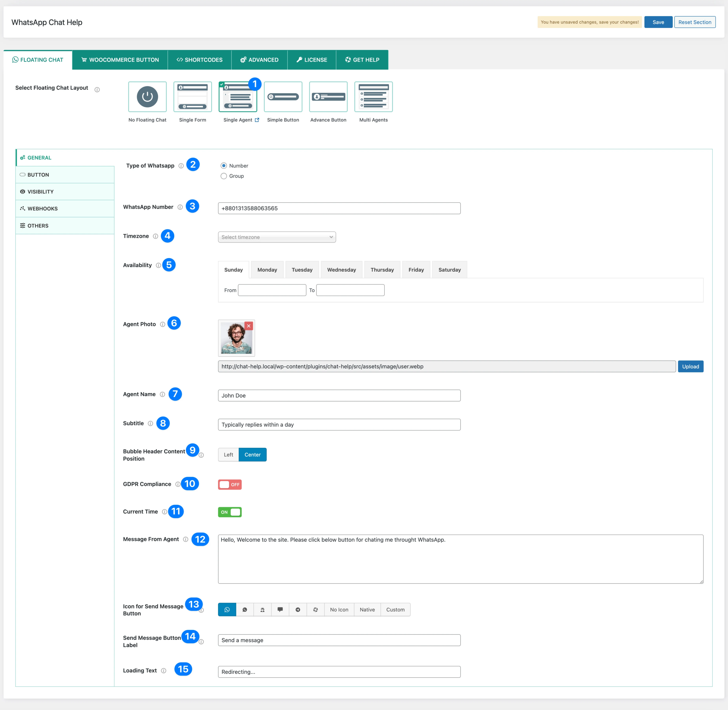Click info icon next to Type of Whatsapp
This screenshot has height=710, width=728.
point(181,166)
